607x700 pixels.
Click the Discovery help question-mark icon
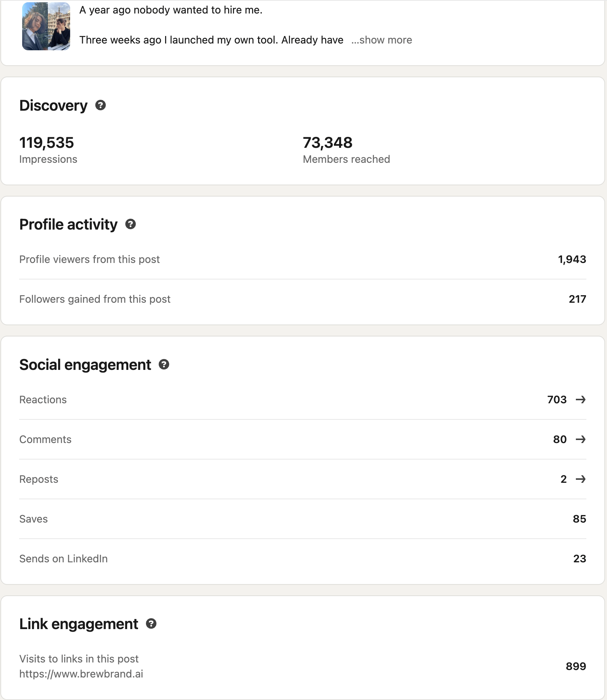(x=101, y=105)
